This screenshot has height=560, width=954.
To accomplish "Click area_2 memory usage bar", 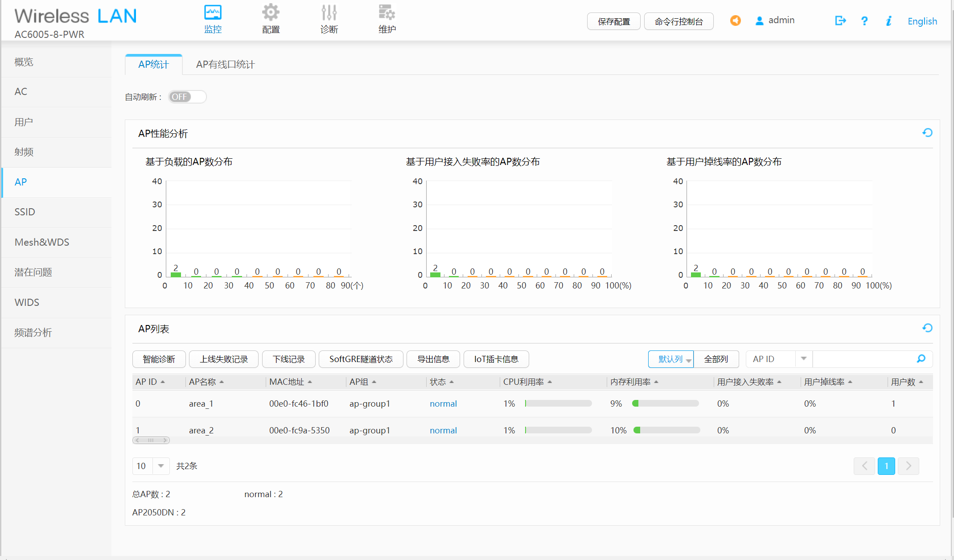I will tap(666, 430).
